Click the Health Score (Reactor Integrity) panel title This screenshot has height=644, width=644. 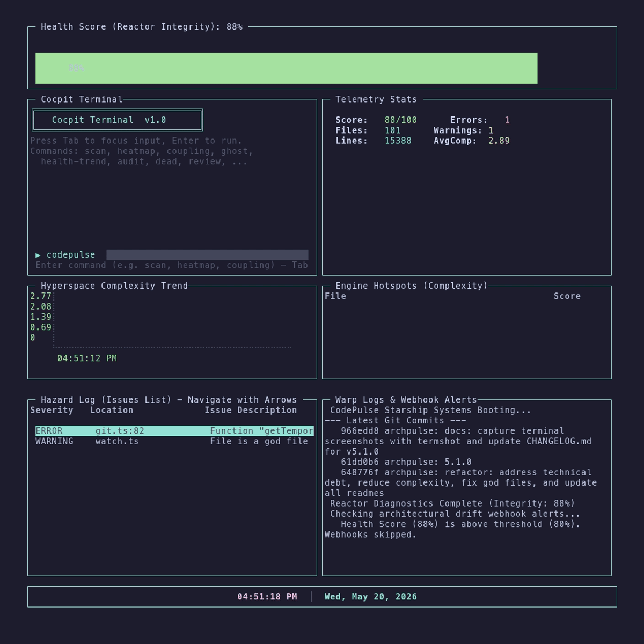click(142, 27)
